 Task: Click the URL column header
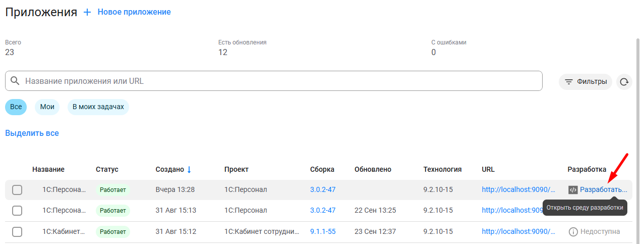(488, 170)
